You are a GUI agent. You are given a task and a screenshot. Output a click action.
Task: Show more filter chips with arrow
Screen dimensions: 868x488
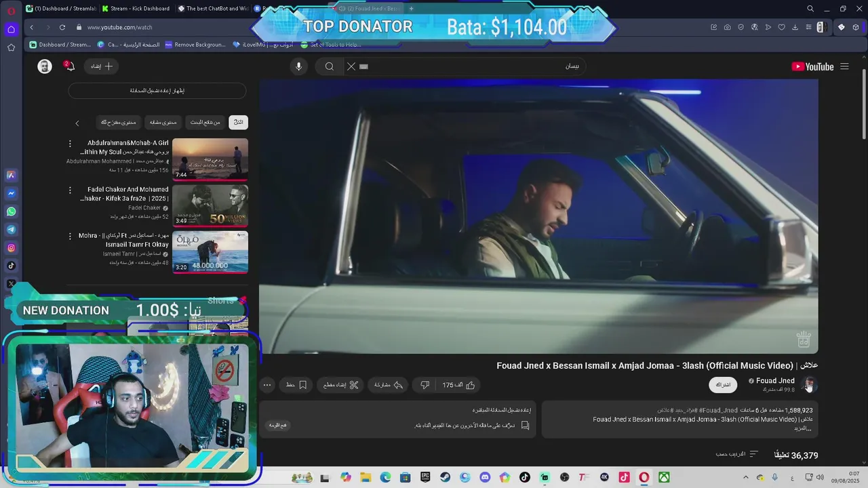click(77, 123)
